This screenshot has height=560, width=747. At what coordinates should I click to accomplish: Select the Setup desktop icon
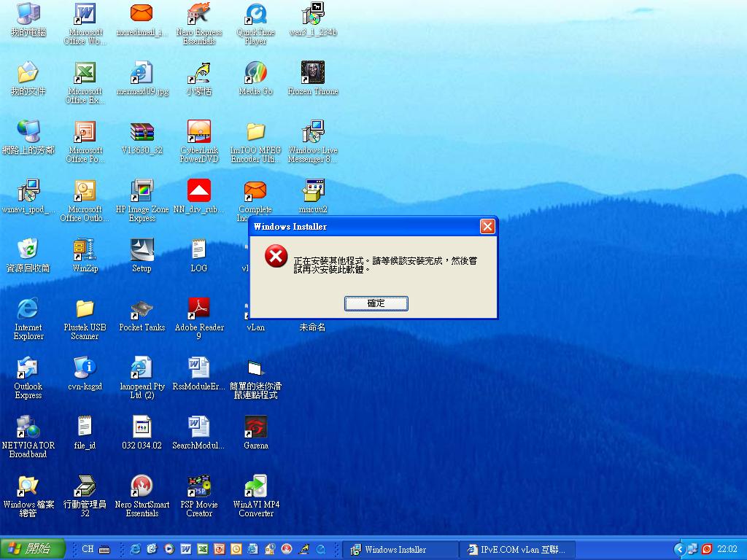142,257
